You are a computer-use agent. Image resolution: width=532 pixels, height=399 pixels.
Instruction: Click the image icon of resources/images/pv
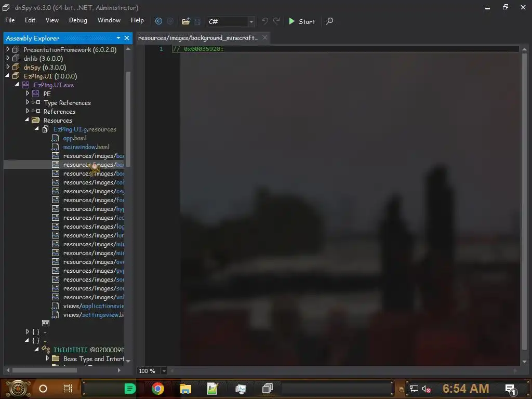(x=55, y=270)
